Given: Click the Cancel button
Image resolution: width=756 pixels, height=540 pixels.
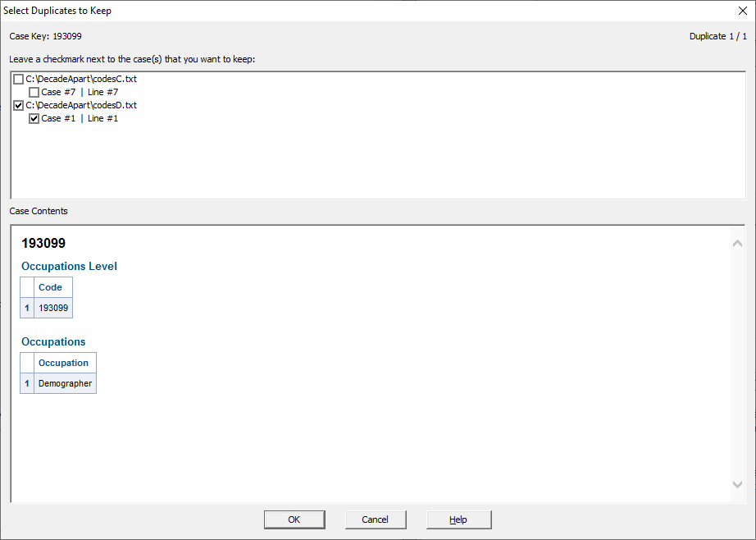Looking at the screenshot, I should [x=375, y=519].
